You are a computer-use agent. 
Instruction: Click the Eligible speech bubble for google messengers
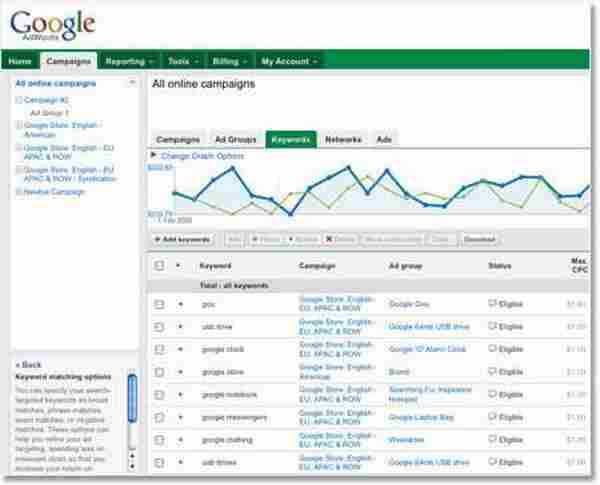pyautogui.click(x=492, y=416)
